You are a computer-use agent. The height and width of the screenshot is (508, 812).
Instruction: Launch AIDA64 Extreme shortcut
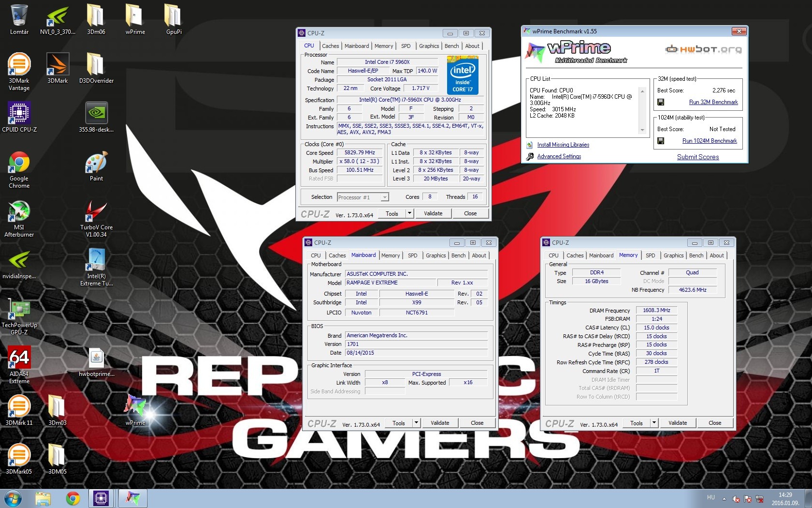(19, 365)
